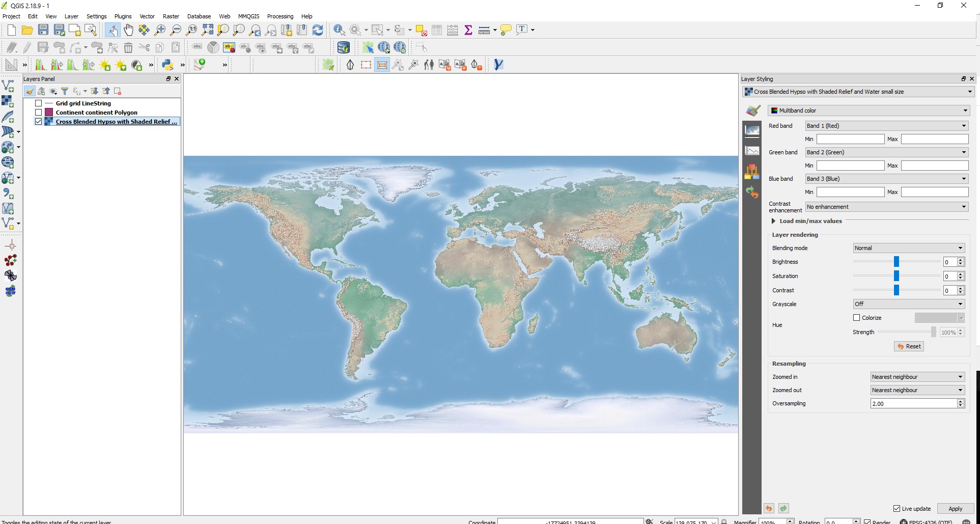Adjust the Contrast slider
Image resolution: width=980 pixels, height=524 pixels.
[897, 290]
